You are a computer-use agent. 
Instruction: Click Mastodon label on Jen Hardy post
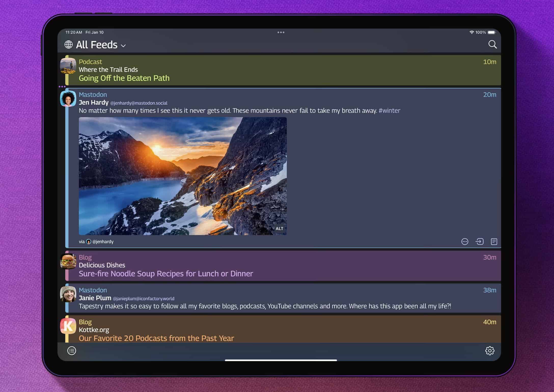(x=93, y=95)
